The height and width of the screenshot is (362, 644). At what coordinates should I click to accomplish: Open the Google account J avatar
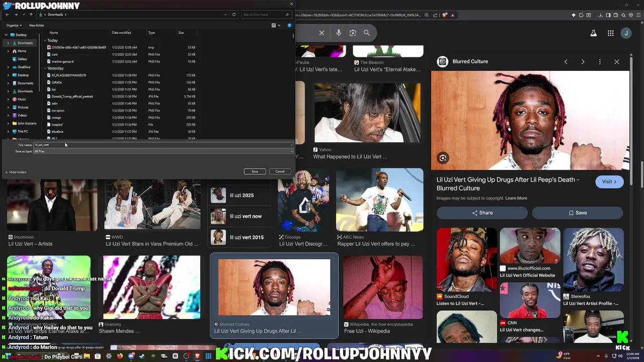pos(626,33)
